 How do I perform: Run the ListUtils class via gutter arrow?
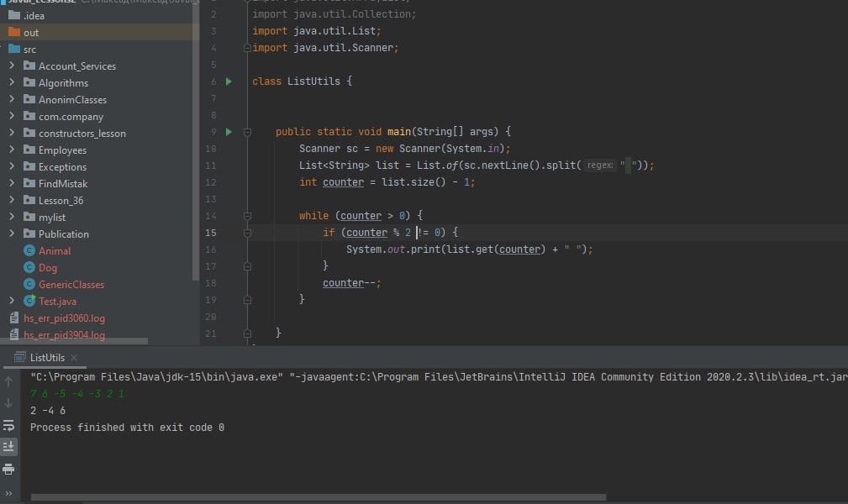coord(229,81)
